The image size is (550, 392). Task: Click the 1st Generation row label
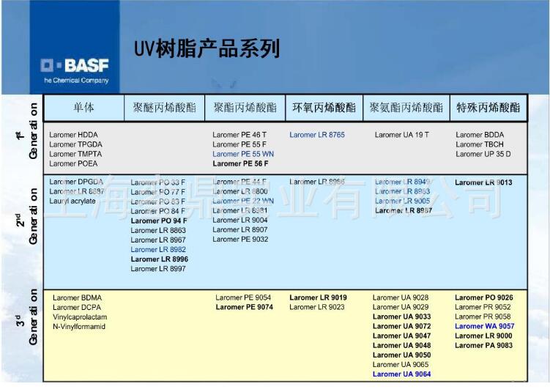click(28, 131)
